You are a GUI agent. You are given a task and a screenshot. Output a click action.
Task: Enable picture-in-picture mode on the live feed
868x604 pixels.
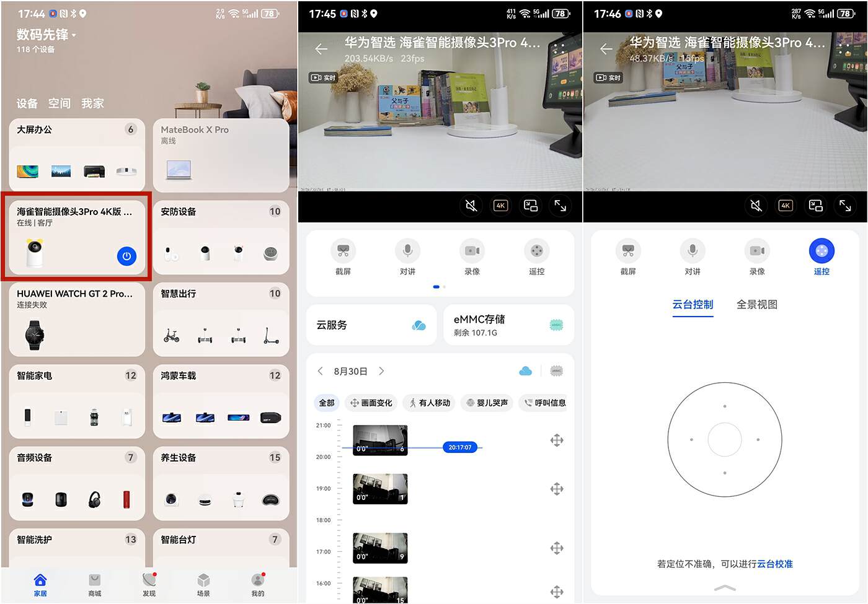pyautogui.click(x=531, y=205)
